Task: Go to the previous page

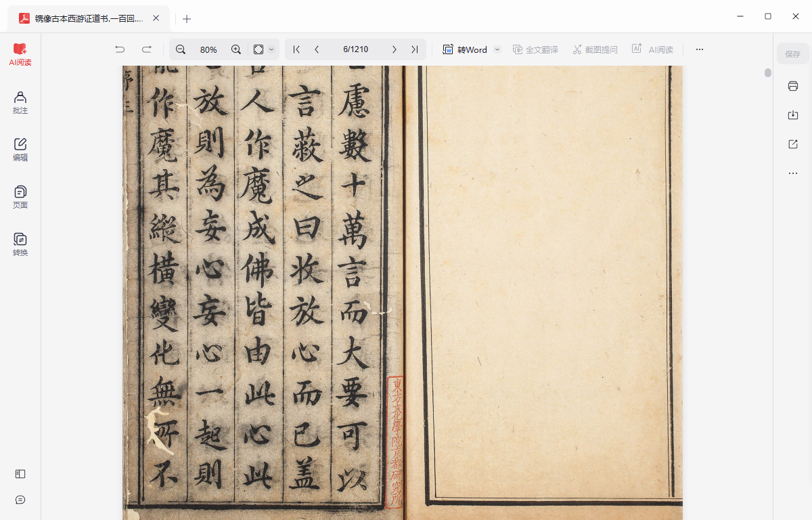Action: coord(317,49)
